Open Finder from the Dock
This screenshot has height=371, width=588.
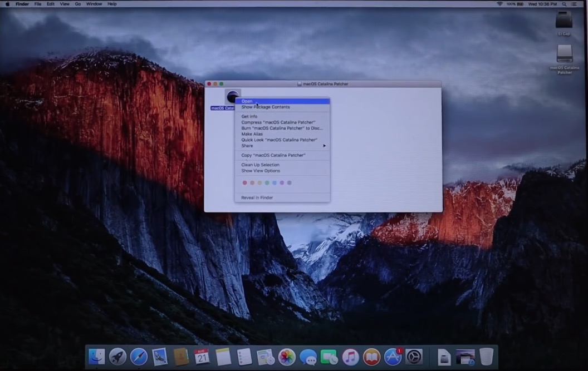96,357
